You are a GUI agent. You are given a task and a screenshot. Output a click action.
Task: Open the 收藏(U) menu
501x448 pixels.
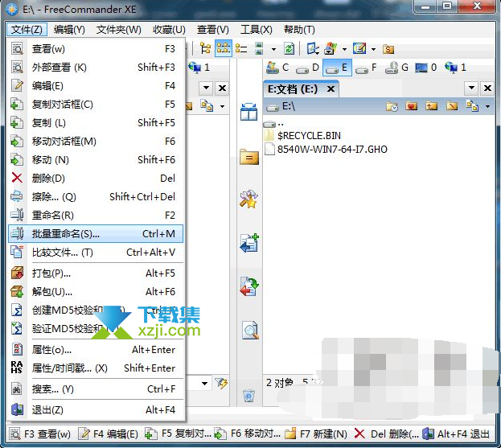click(x=169, y=30)
